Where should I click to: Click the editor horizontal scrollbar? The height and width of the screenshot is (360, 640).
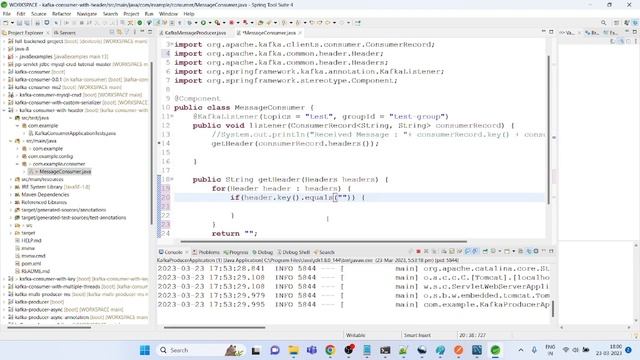pyautogui.click(x=324, y=241)
